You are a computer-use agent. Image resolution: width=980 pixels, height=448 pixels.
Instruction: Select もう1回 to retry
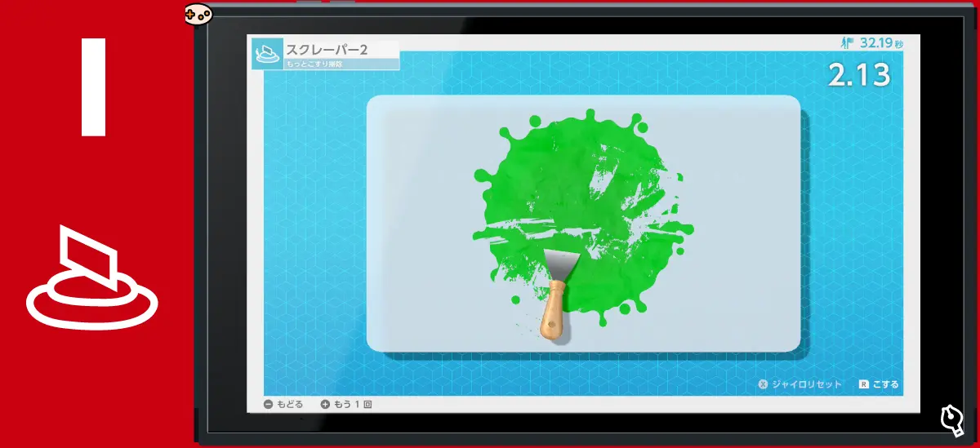coord(354,404)
